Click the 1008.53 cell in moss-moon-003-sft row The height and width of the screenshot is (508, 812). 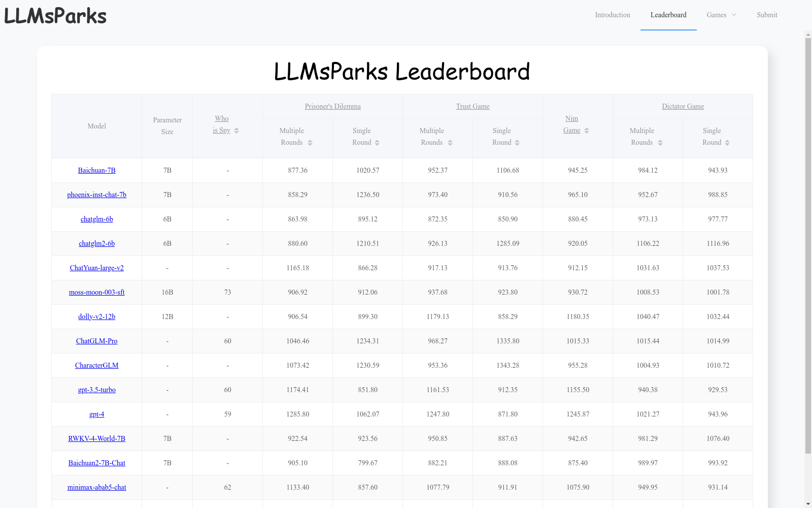(x=648, y=292)
